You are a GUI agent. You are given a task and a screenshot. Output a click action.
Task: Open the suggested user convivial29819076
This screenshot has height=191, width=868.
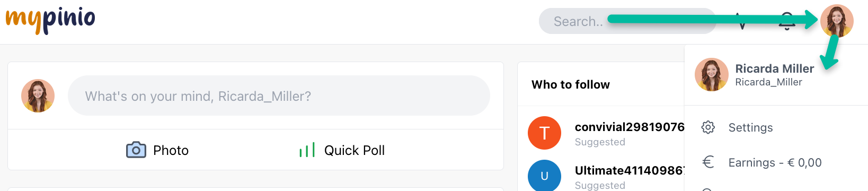point(630,127)
